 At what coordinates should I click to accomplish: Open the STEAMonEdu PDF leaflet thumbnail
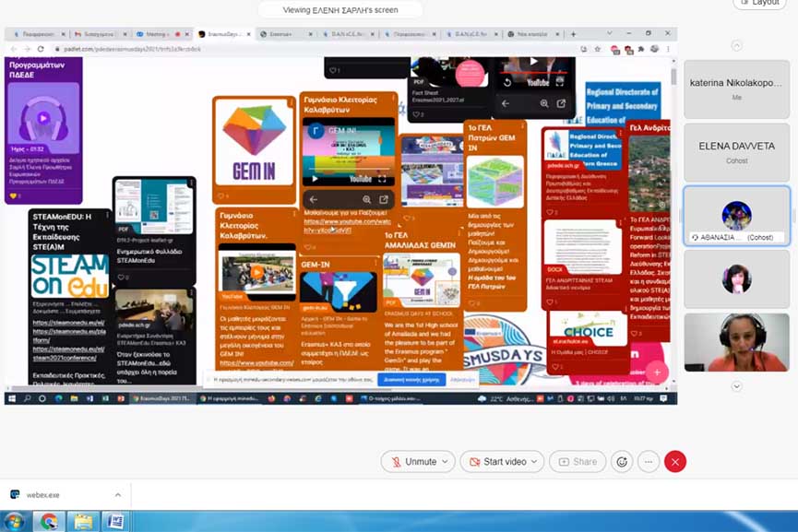pyautogui.click(x=154, y=207)
